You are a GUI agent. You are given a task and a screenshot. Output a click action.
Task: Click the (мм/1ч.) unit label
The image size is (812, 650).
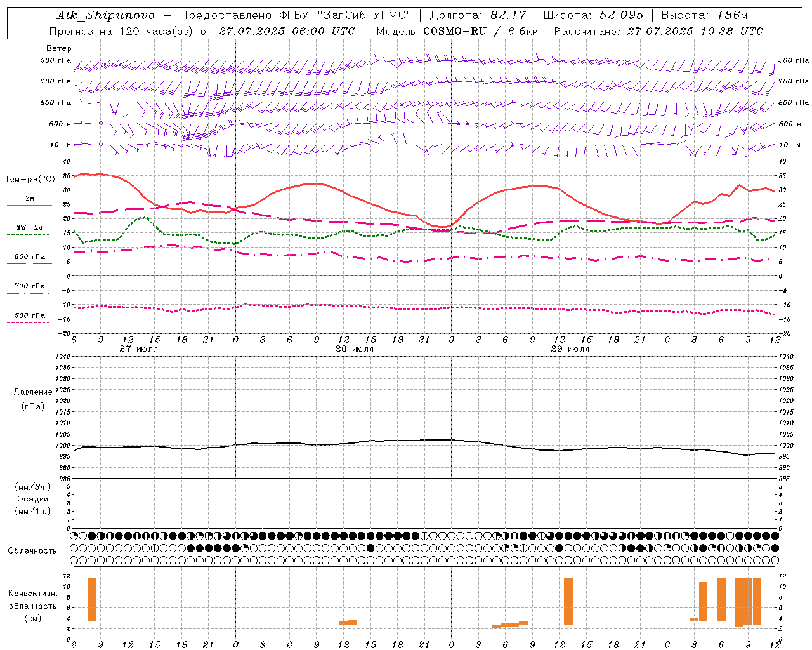click(x=32, y=511)
